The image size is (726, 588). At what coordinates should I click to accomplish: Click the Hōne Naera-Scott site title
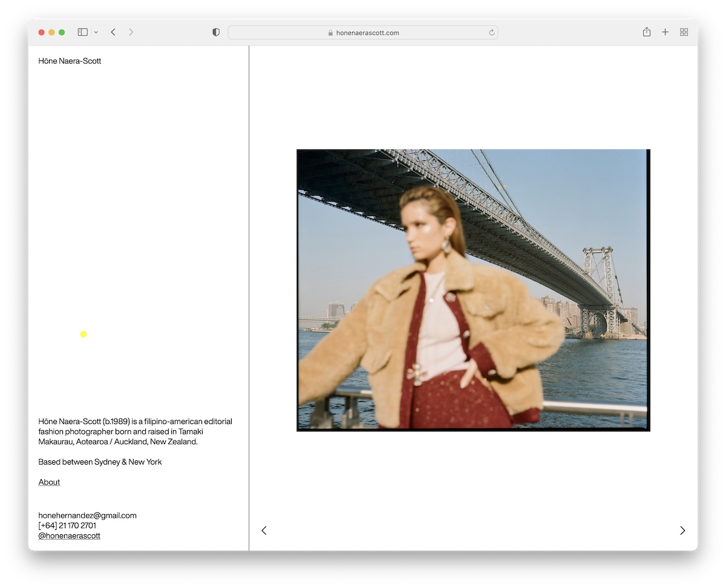coord(70,61)
